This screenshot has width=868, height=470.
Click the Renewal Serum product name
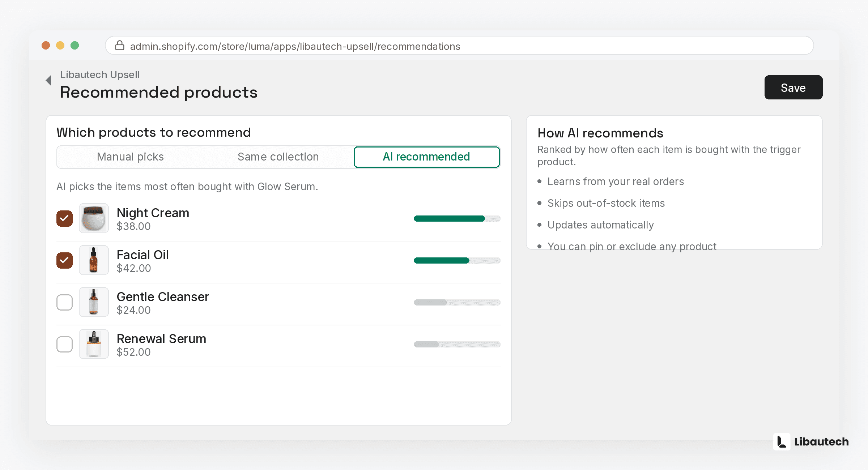pyautogui.click(x=161, y=339)
